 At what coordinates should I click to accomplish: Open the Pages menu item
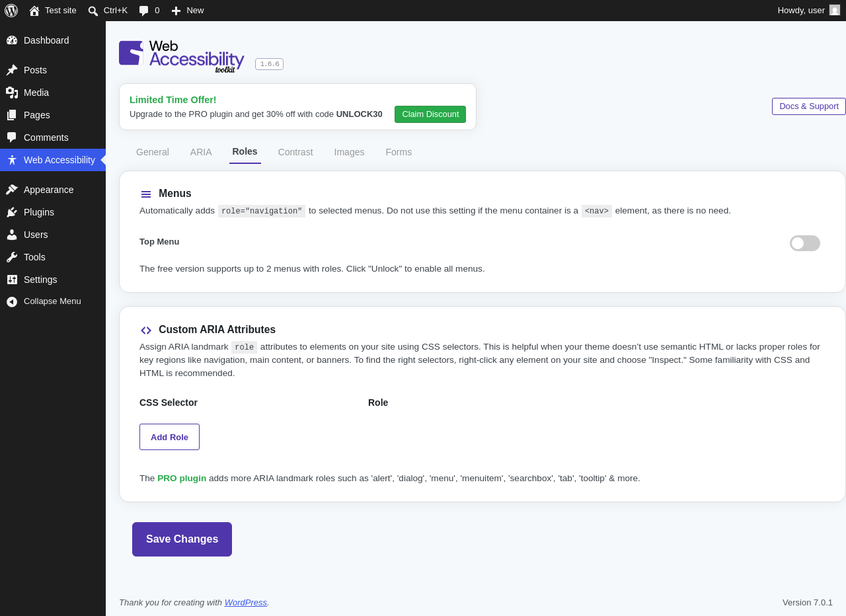click(x=53, y=115)
